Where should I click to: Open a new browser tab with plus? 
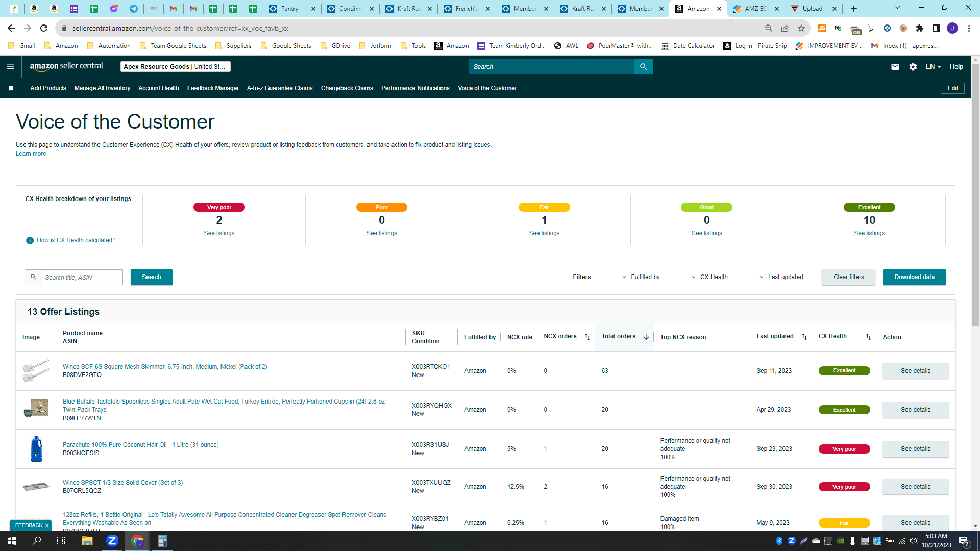pyautogui.click(x=854, y=9)
